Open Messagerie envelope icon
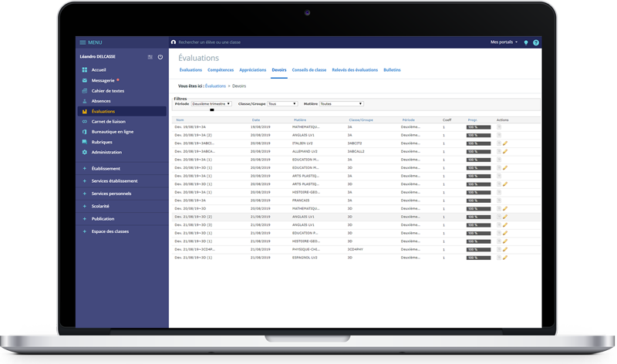This screenshot has height=364, width=617. (85, 80)
